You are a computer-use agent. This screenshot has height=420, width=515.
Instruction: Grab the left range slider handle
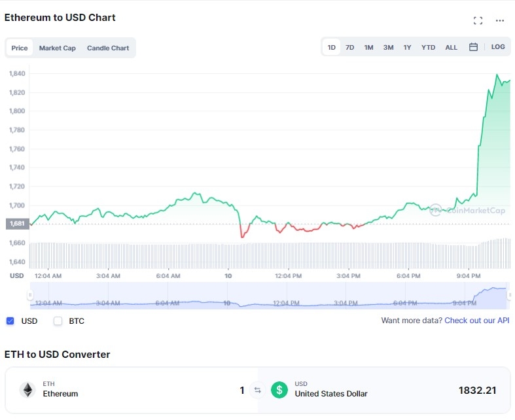30,295
